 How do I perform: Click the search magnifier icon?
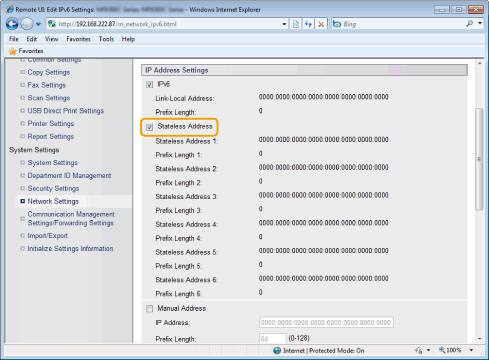(470, 24)
